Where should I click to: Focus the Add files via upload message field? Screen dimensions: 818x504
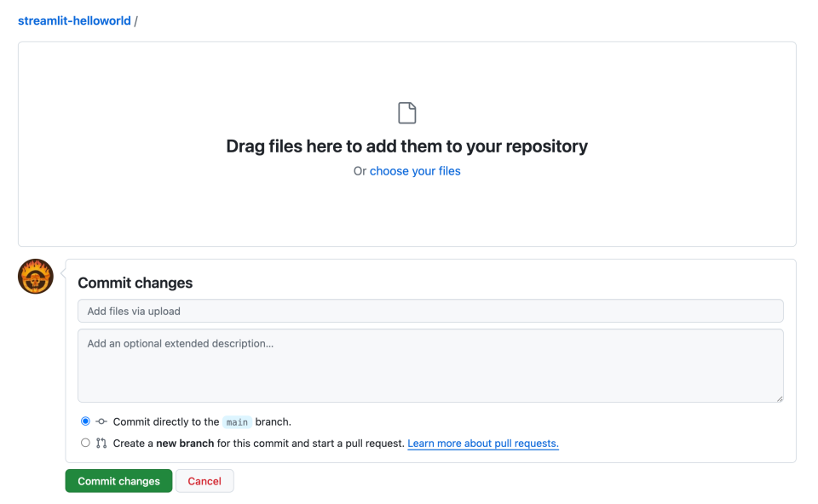coord(430,311)
